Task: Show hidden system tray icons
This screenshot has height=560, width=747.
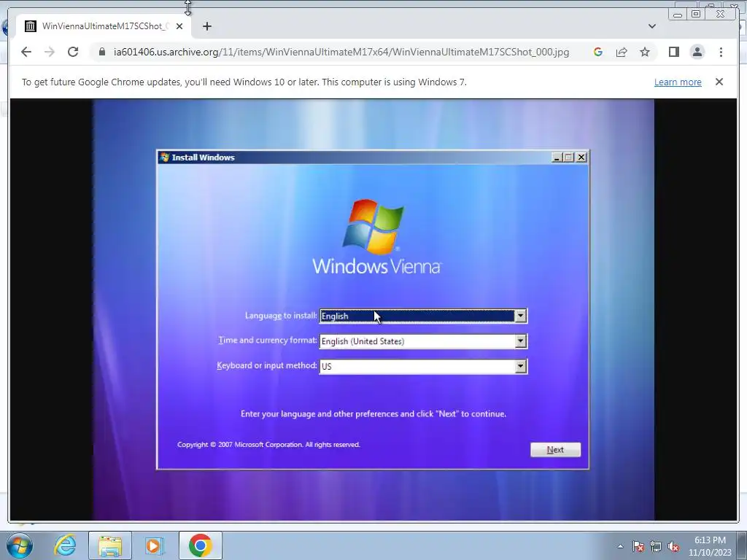Action: (x=620, y=546)
